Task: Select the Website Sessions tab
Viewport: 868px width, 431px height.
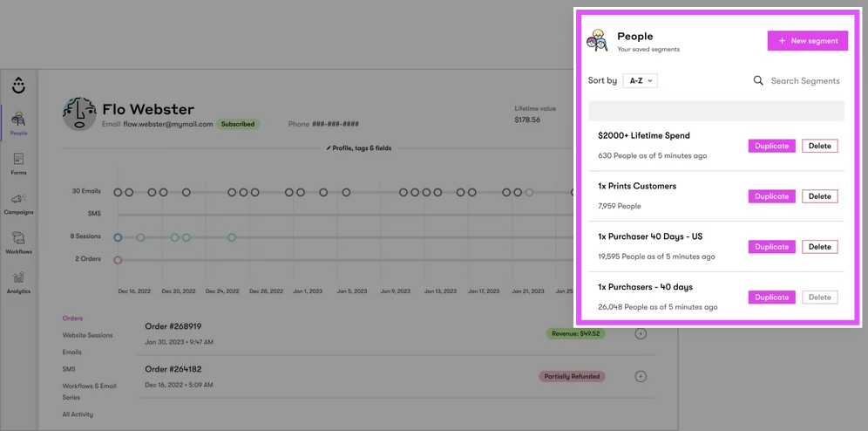Action: click(x=87, y=335)
